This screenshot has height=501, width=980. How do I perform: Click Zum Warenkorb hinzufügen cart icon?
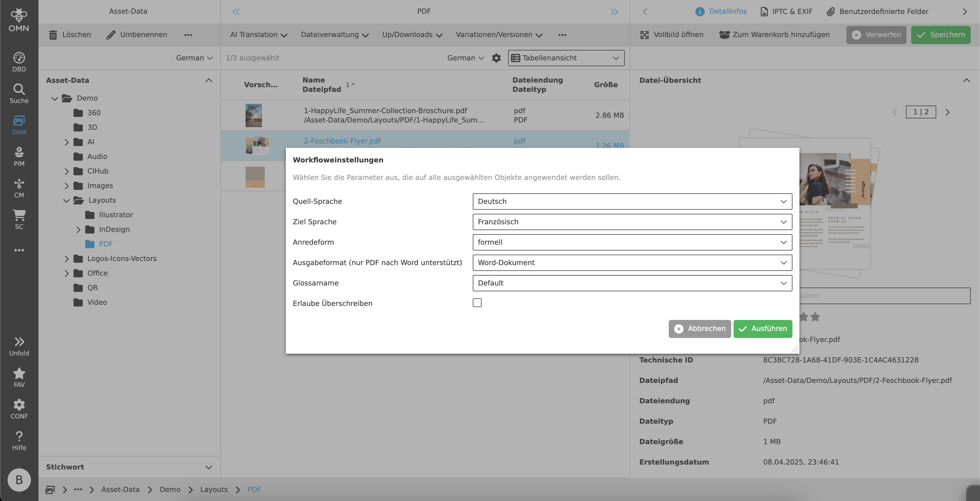(724, 35)
